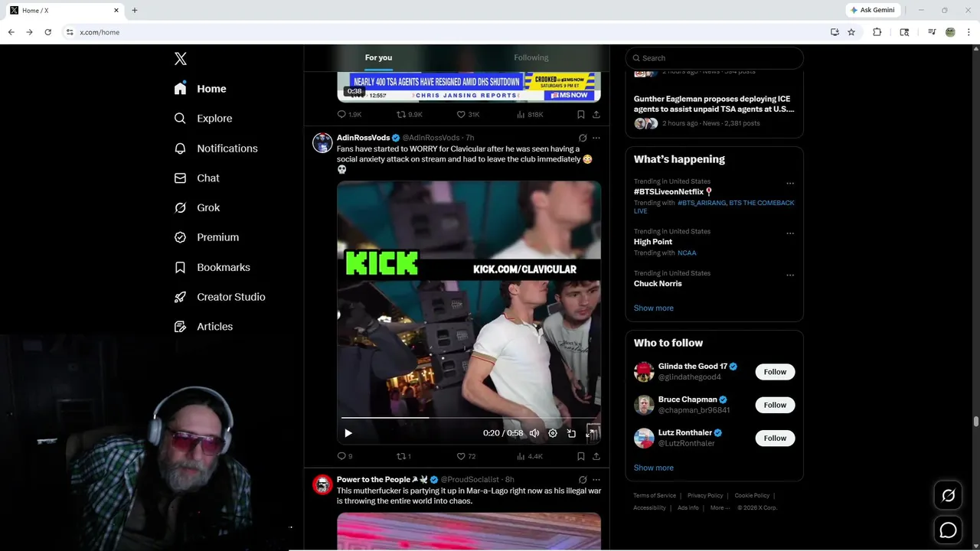The image size is (980, 551).
Task: Open more options on AdinRossVods post
Action: point(596,138)
